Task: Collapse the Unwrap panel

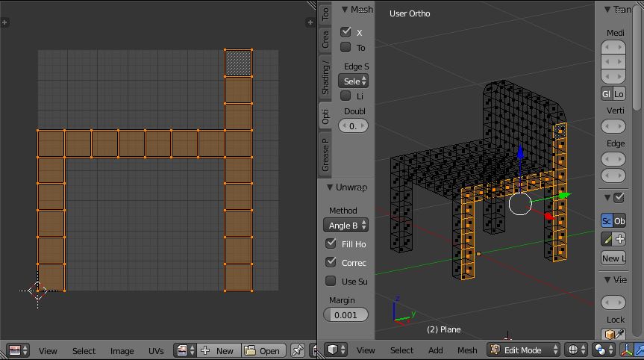Action: point(330,187)
